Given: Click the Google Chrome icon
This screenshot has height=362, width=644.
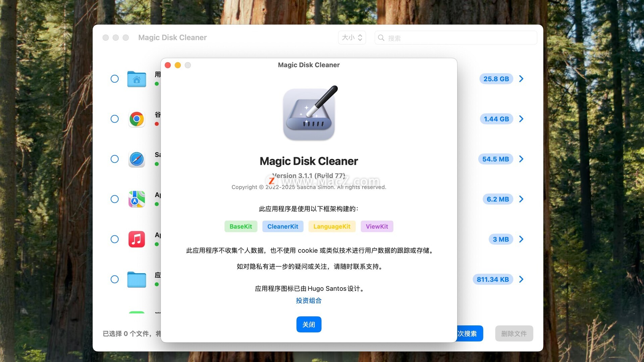Looking at the screenshot, I should tap(137, 119).
